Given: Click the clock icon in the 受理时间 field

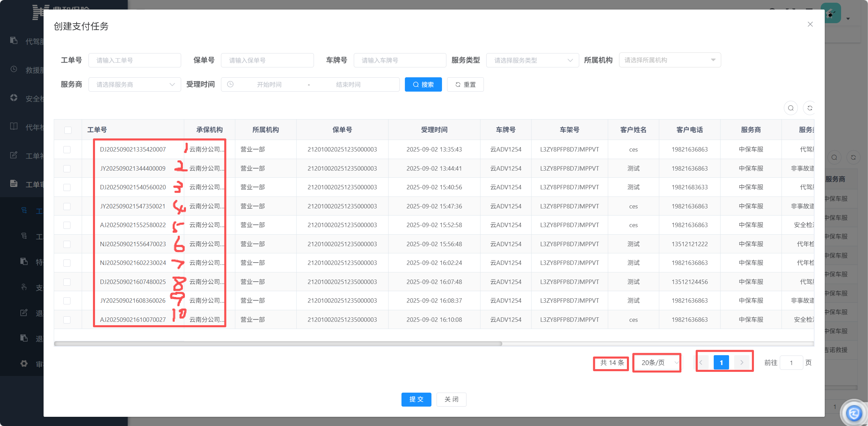Looking at the screenshot, I should pyautogui.click(x=230, y=84).
